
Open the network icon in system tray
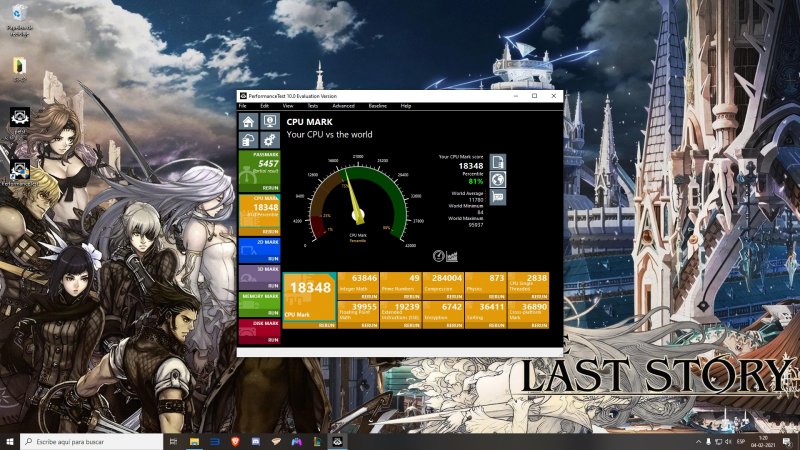[718, 441]
